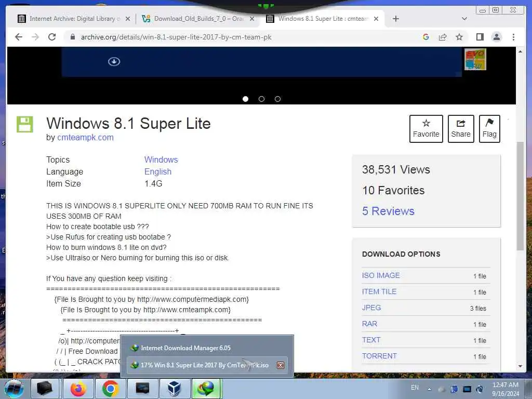Click the 'DOWNLOAD OPTIONS' heading
The width and height of the screenshot is (532, 399).
[401, 254]
